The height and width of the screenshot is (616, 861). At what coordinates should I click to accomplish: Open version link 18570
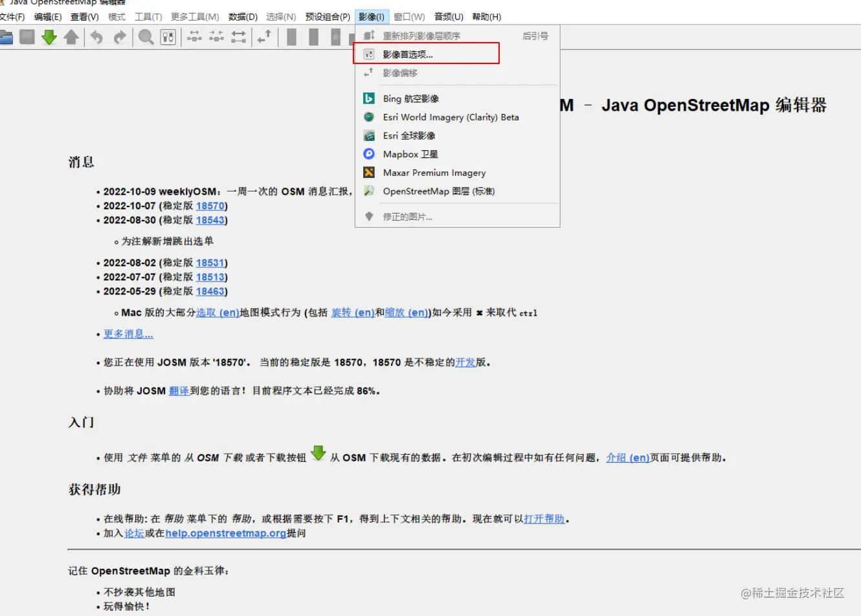tap(210, 206)
